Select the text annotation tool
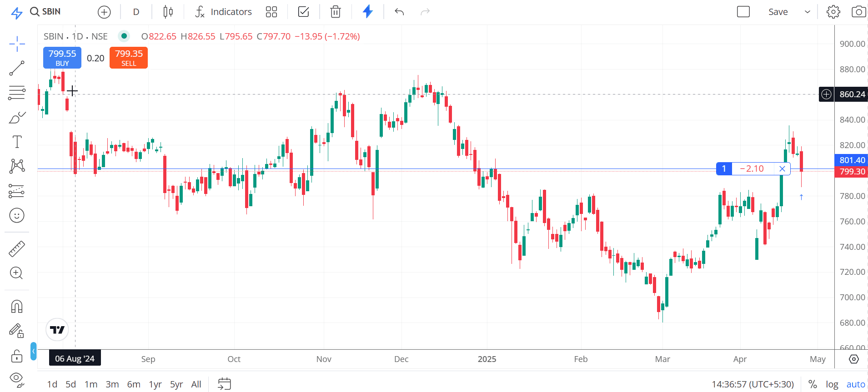 point(17,142)
